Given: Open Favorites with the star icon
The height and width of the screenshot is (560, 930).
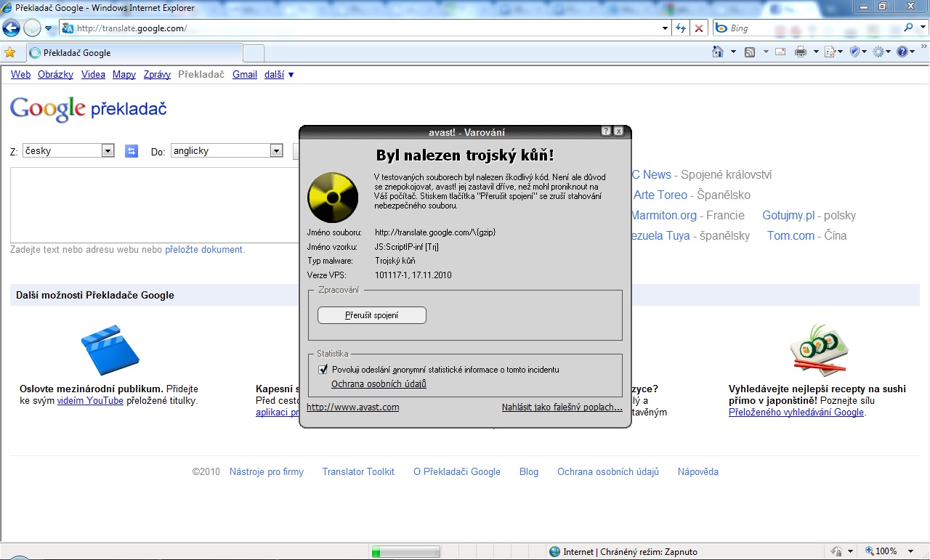Looking at the screenshot, I should click(x=10, y=52).
